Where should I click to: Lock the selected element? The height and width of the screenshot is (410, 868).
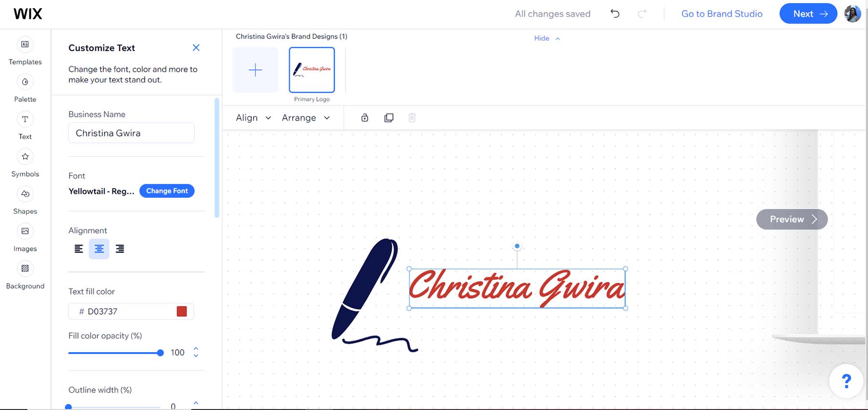pos(365,118)
